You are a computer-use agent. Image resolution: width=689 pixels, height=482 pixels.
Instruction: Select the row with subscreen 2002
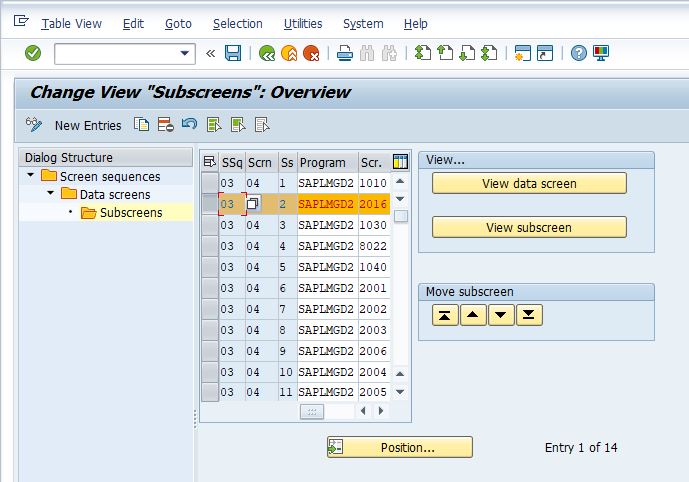[210, 309]
